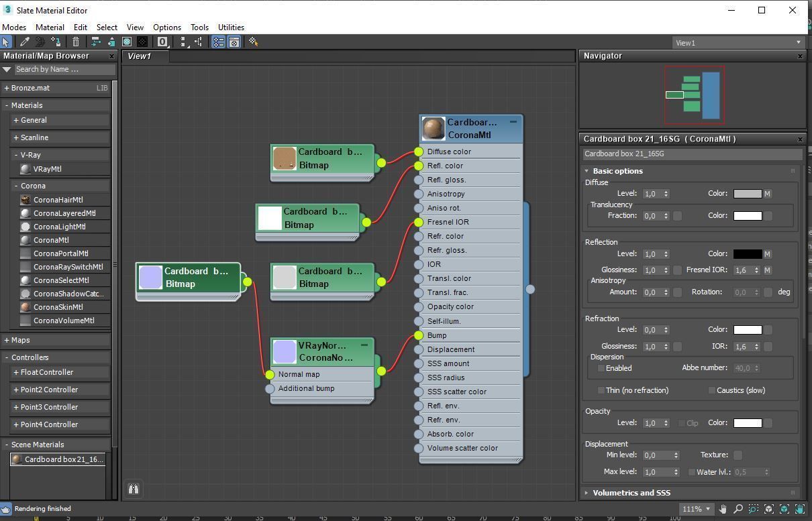Select CoronaLayeredMtl entry
This screenshot has height=521, width=812.
[64, 213]
